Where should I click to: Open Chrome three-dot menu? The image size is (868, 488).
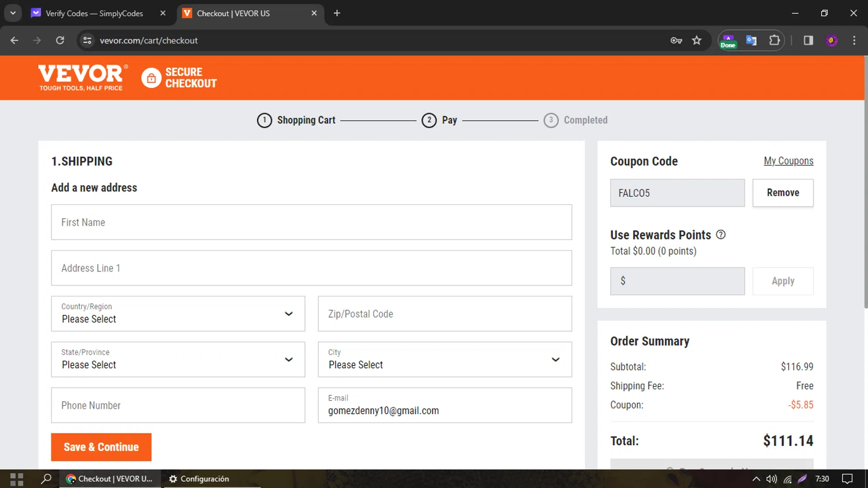(x=854, y=41)
